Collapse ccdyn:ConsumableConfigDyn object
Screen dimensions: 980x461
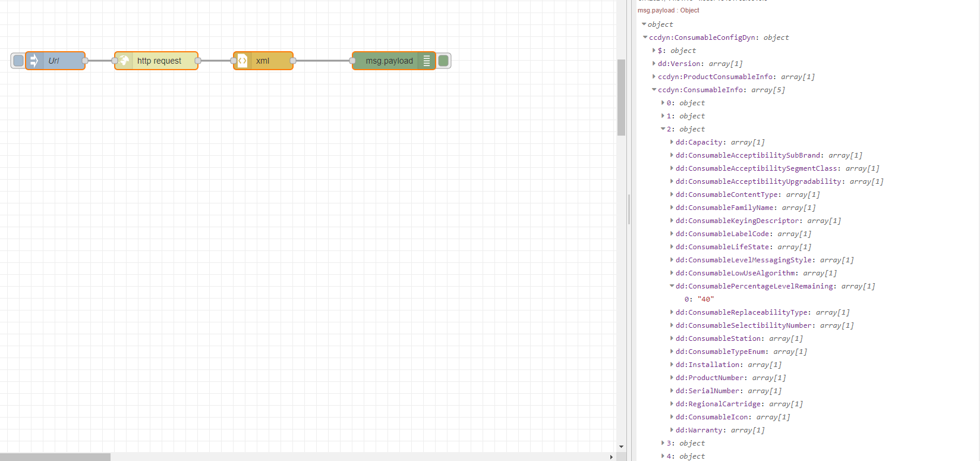[x=645, y=37]
